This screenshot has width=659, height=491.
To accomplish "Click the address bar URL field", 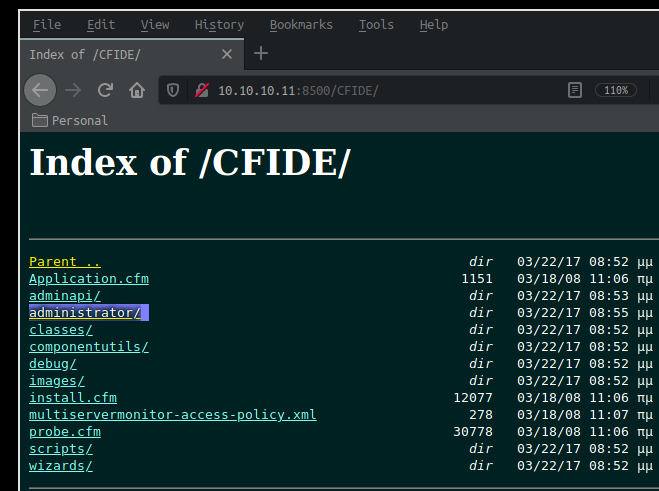I will pyautogui.click(x=380, y=90).
